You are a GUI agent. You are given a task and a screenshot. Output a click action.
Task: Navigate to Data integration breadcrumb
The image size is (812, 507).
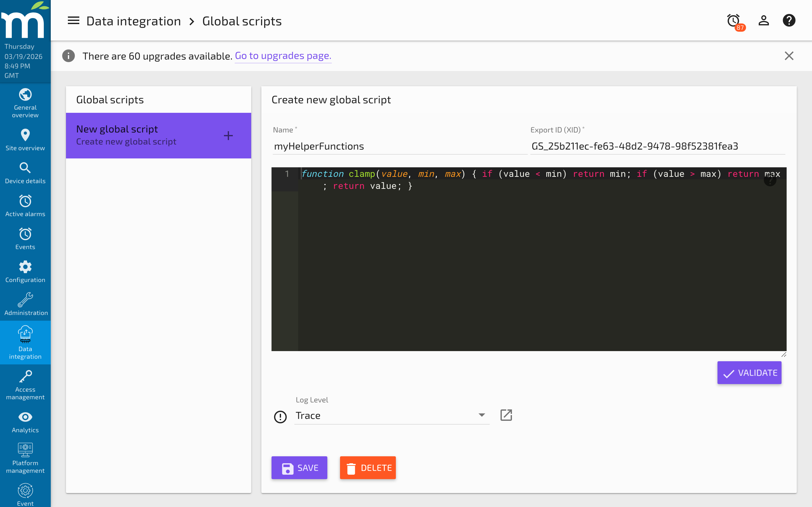tap(134, 21)
